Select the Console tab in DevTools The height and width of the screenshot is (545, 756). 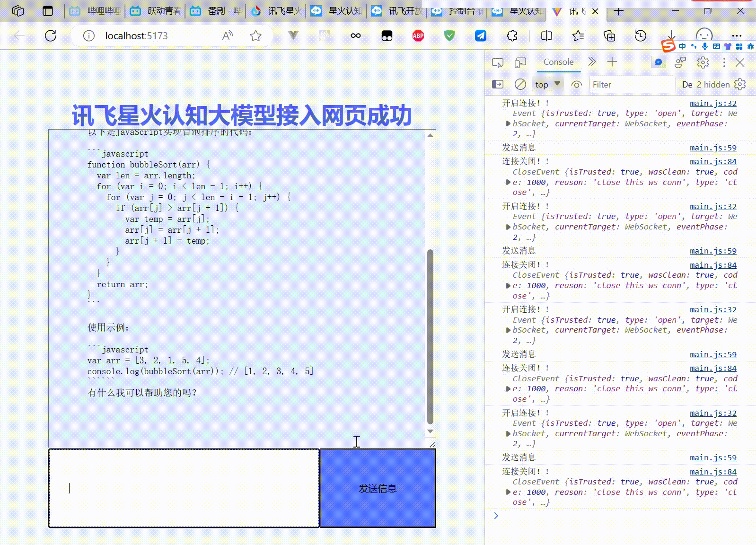tap(558, 62)
